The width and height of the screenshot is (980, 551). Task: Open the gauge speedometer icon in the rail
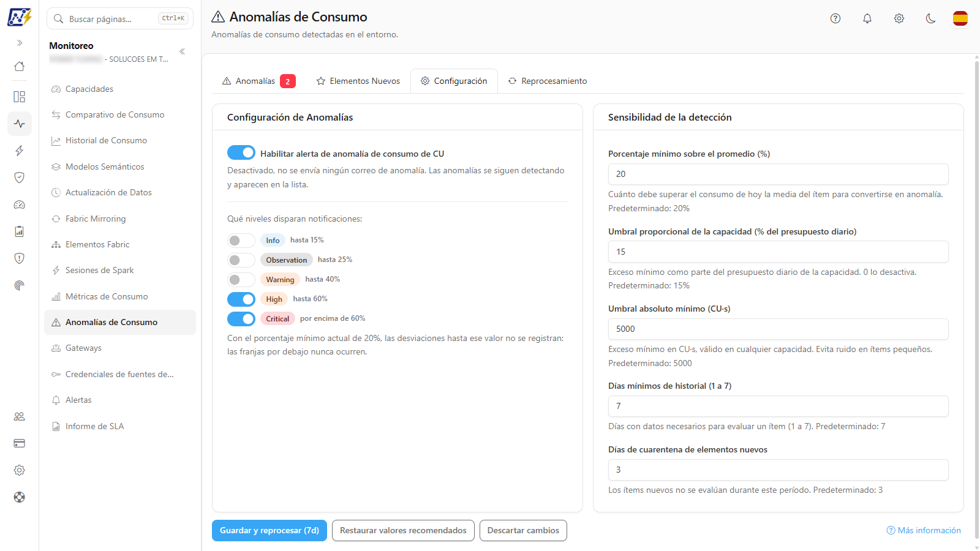click(x=20, y=204)
